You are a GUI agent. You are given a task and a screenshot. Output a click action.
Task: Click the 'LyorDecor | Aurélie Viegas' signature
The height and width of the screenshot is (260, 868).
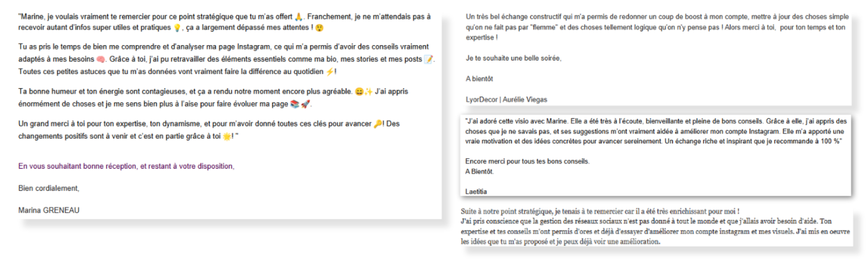pyautogui.click(x=506, y=100)
